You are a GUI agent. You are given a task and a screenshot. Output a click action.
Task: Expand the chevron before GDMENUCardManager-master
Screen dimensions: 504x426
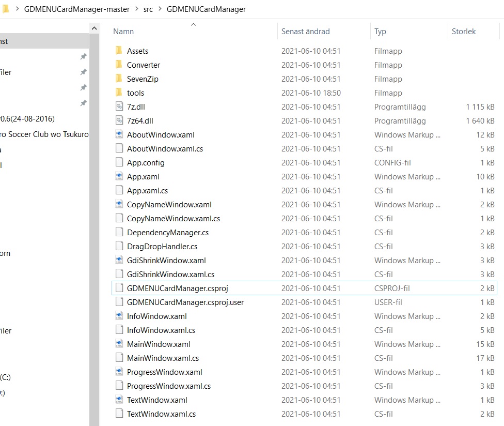point(18,9)
